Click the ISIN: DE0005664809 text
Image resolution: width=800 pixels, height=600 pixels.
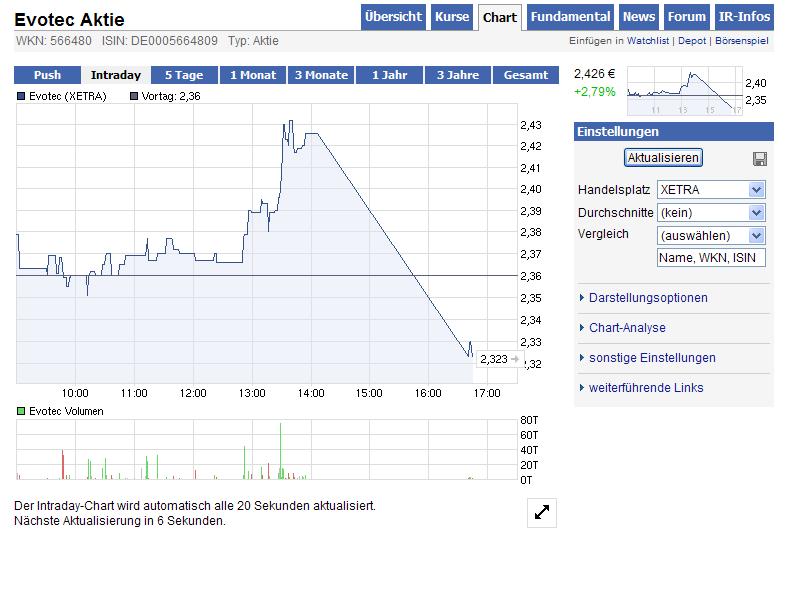pyautogui.click(x=160, y=41)
